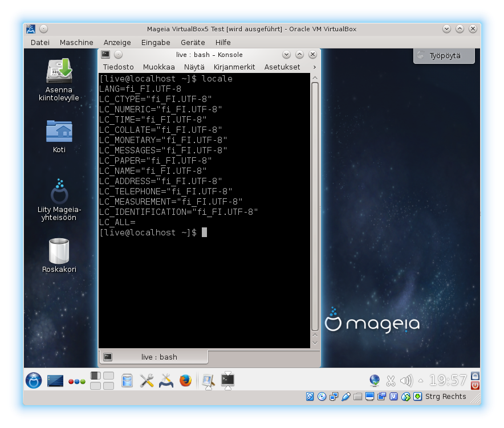Expand hidden system tray icons arrow
The image size is (504, 428).
(x=421, y=381)
